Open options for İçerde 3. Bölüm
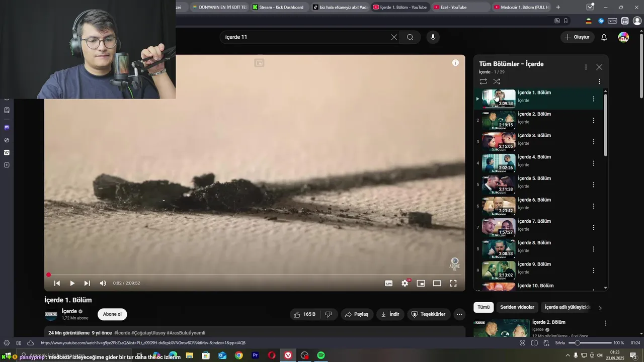 (594, 142)
